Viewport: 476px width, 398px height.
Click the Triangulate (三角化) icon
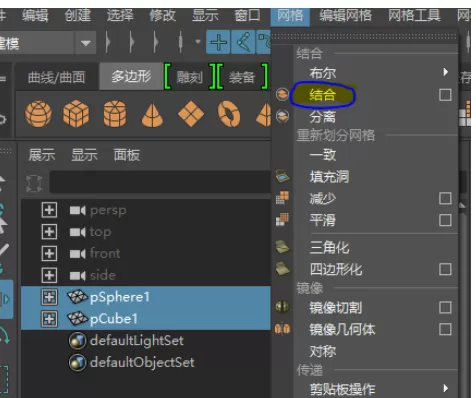click(282, 247)
